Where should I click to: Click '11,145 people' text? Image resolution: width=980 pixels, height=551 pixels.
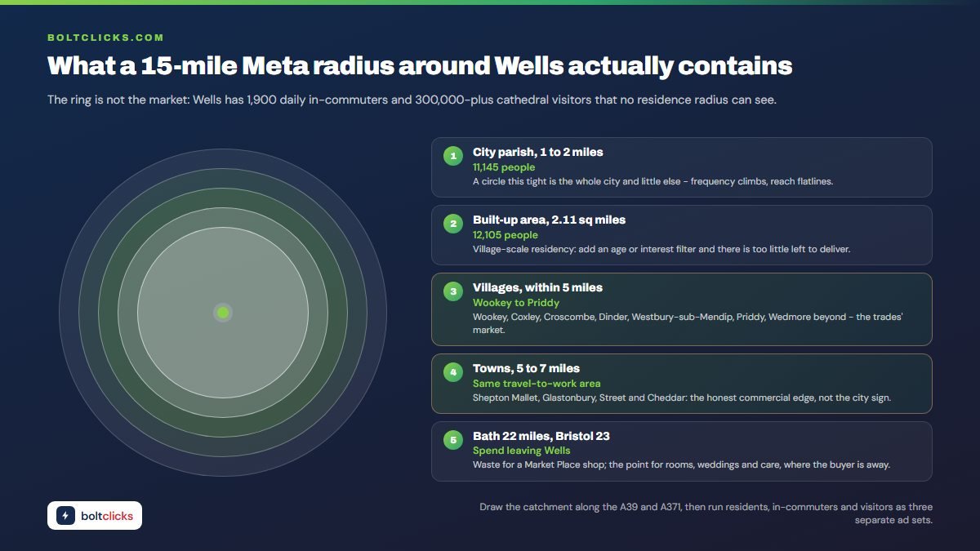pos(504,167)
